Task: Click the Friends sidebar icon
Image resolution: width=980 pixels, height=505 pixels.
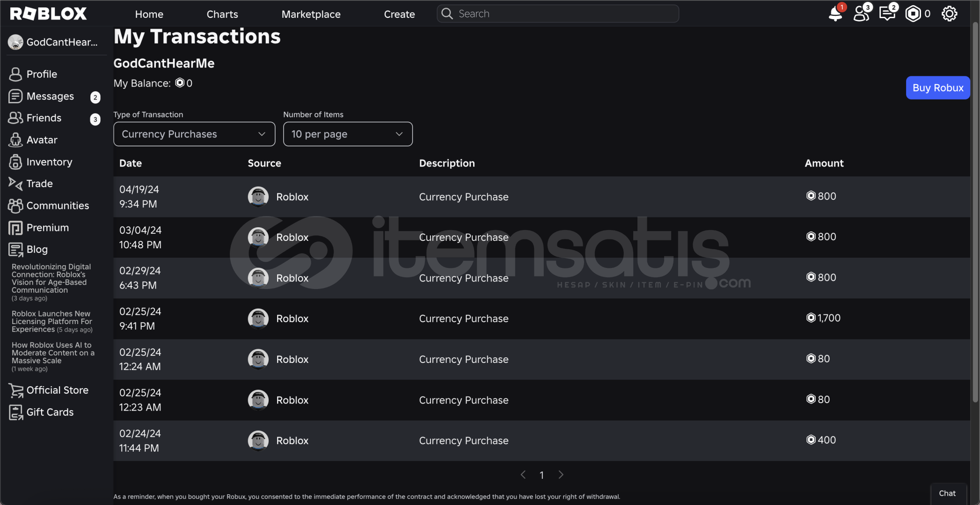Action: [x=15, y=118]
